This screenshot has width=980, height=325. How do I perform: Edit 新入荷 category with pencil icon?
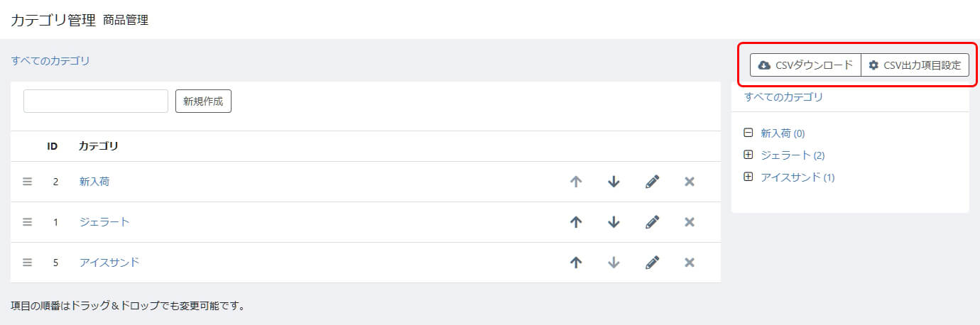pyautogui.click(x=652, y=182)
